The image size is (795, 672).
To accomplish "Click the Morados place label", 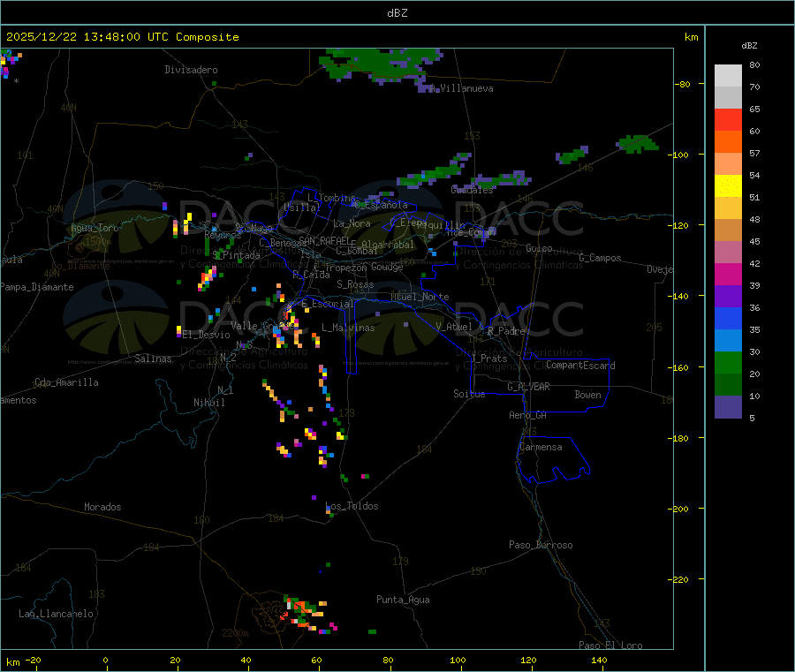I will click(x=102, y=507).
